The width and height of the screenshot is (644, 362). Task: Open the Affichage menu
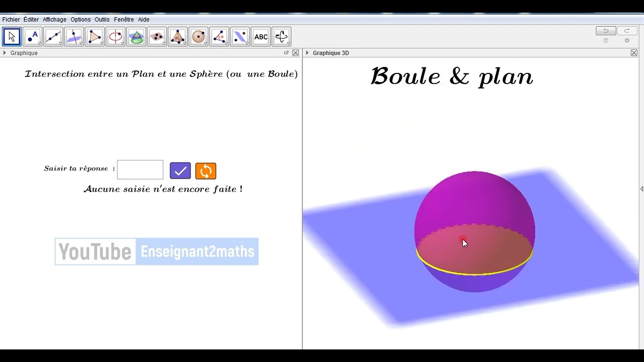click(x=54, y=20)
